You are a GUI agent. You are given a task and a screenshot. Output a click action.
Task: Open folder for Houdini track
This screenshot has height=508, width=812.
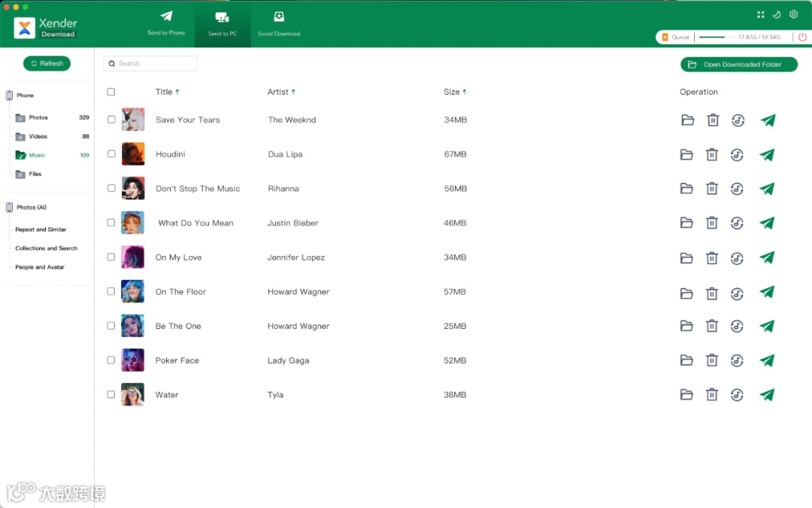tap(686, 154)
